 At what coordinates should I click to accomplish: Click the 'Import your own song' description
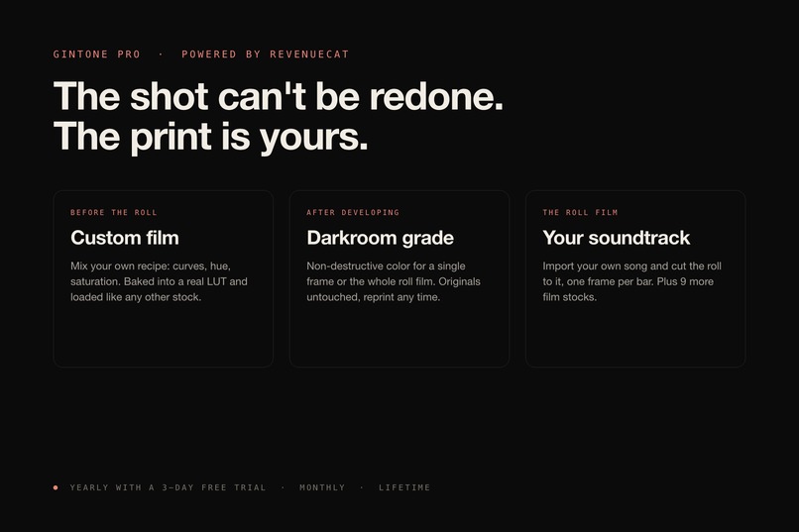pos(631,281)
